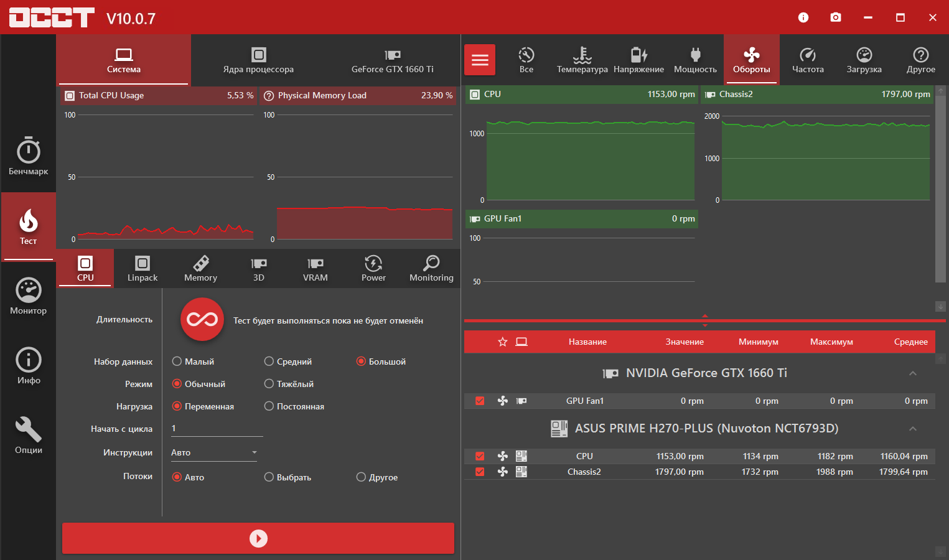Collapse the NVIDIA GeForce GTX 1660 Ti group
The height and width of the screenshot is (560, 949).
tap(913, 373)
